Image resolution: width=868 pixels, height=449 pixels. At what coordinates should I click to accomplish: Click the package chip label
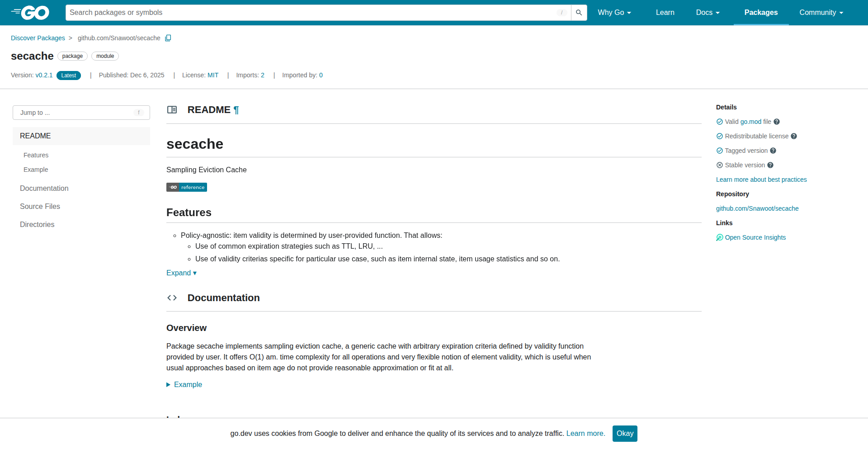point(72,56)
